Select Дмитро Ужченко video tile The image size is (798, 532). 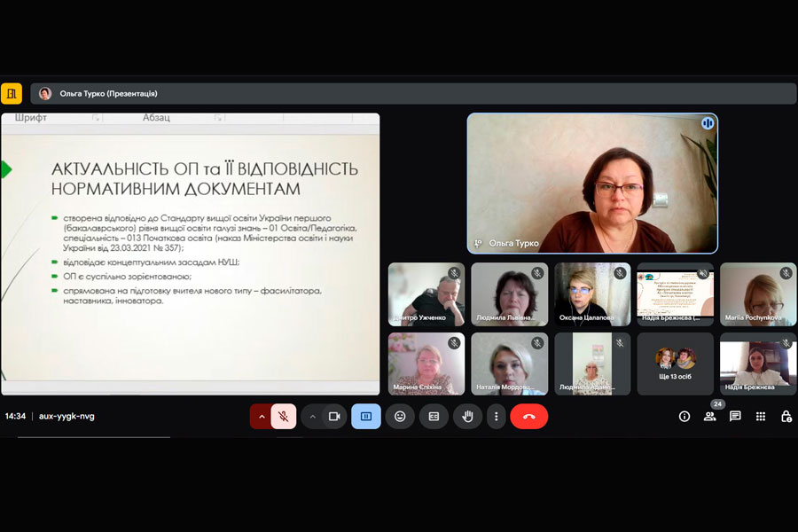coord(426,294)
